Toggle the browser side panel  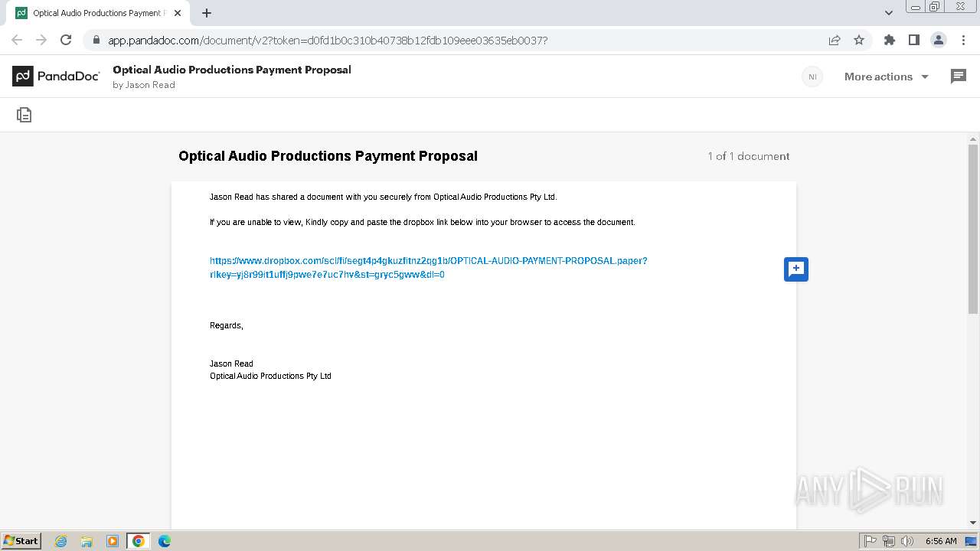tap(913, 40)
